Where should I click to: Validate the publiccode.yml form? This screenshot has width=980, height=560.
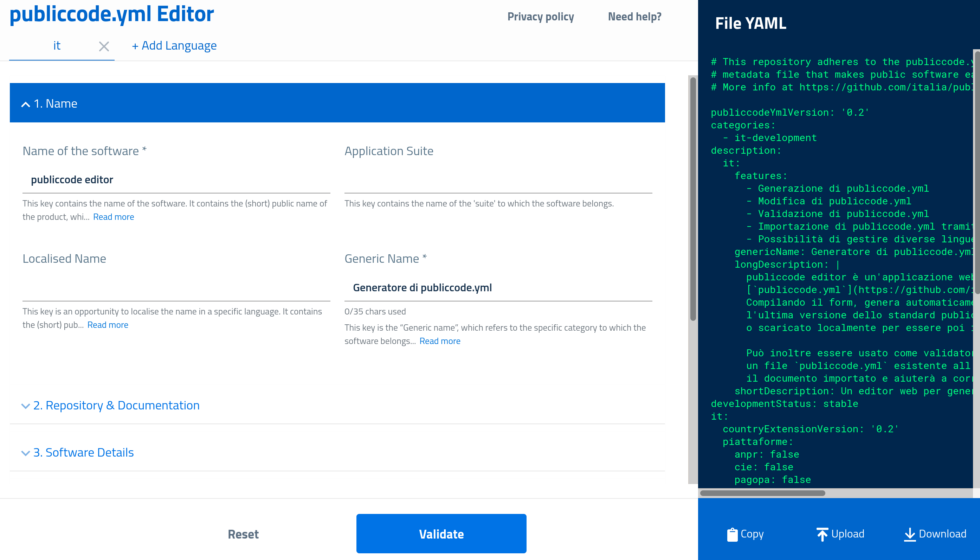click(441, 534)
